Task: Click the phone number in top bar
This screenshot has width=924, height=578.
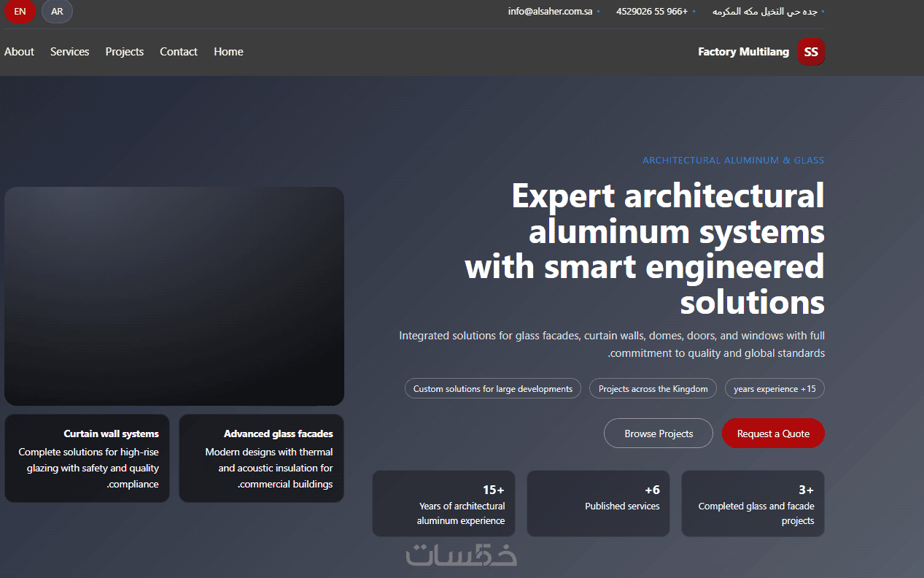Action: [x=652, y=12]
